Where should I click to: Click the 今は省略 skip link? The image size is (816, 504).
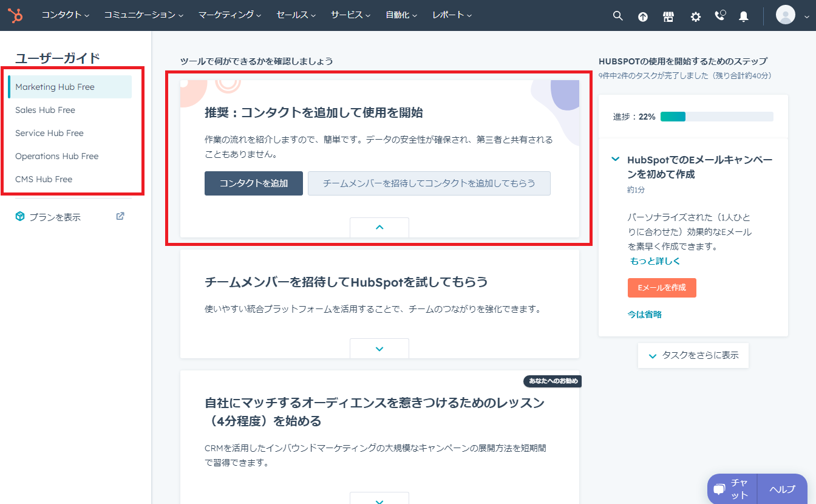pyautogui.click(x=645, y=315)
